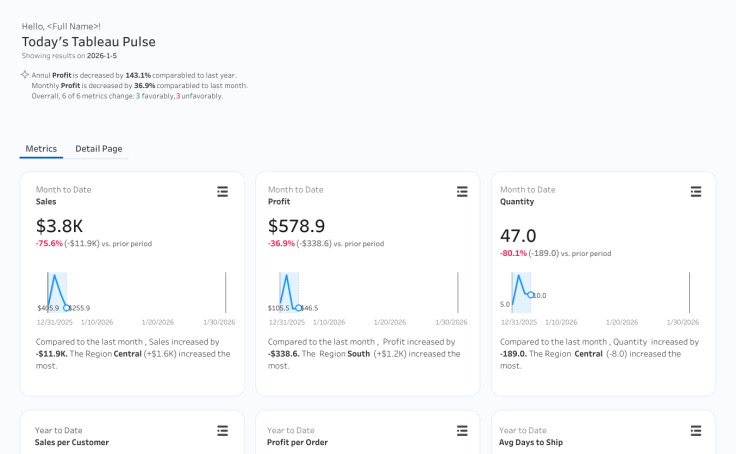Screen dimensions: 736x454
Task: Click the Sales $3.8K value
Action: tap(59, 226)
